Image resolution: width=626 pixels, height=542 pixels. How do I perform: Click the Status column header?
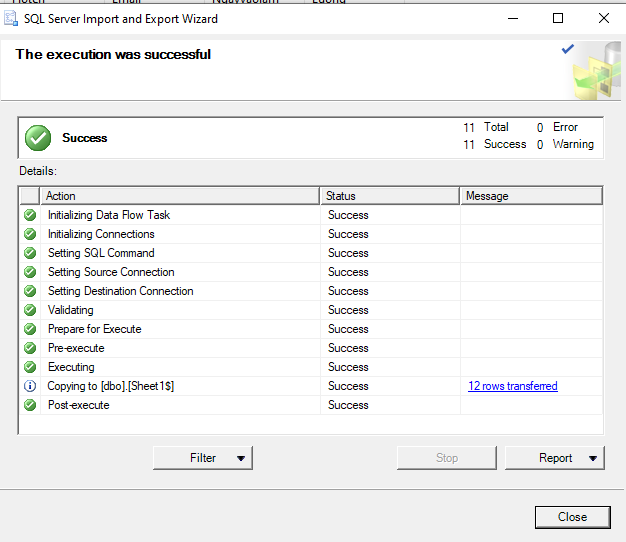(390, 196)
